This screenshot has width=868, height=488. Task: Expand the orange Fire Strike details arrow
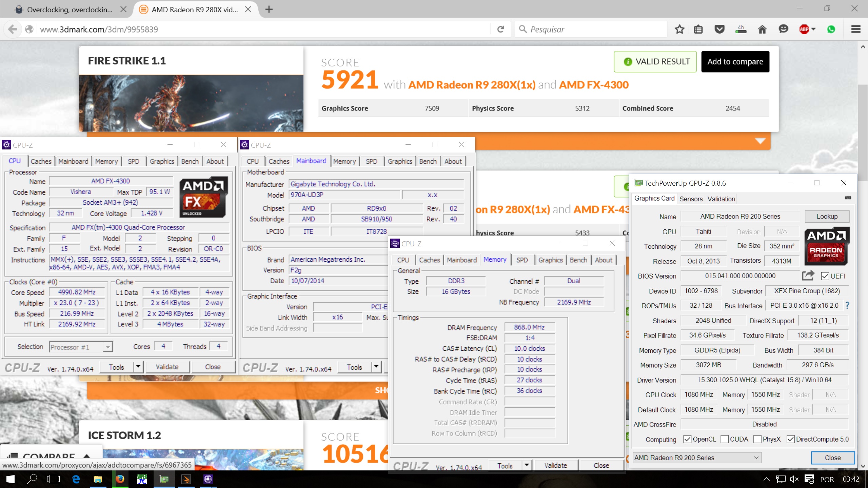(x=760, y=141)
